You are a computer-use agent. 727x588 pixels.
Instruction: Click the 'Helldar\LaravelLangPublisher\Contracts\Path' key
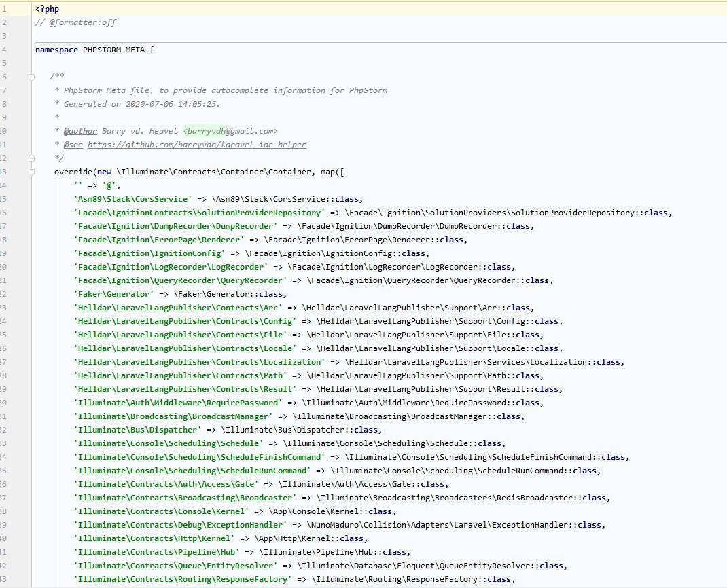(x=180, y=375)
